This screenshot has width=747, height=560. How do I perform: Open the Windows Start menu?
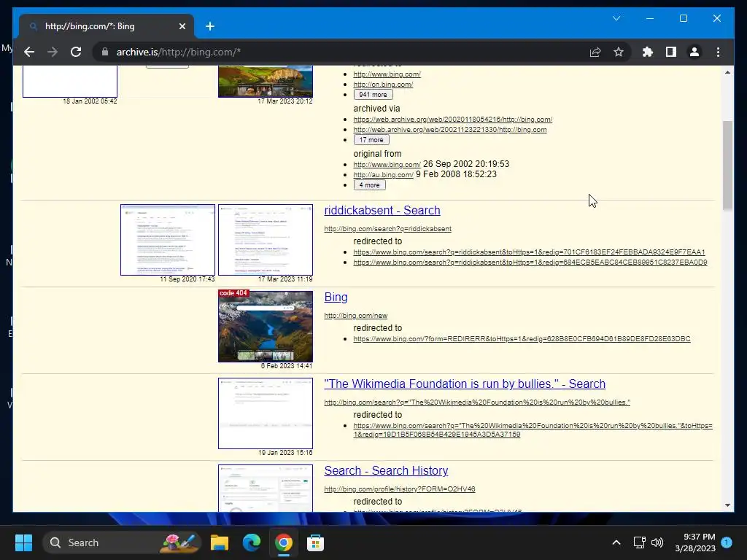pyautogui.click(x=23, y=542)
